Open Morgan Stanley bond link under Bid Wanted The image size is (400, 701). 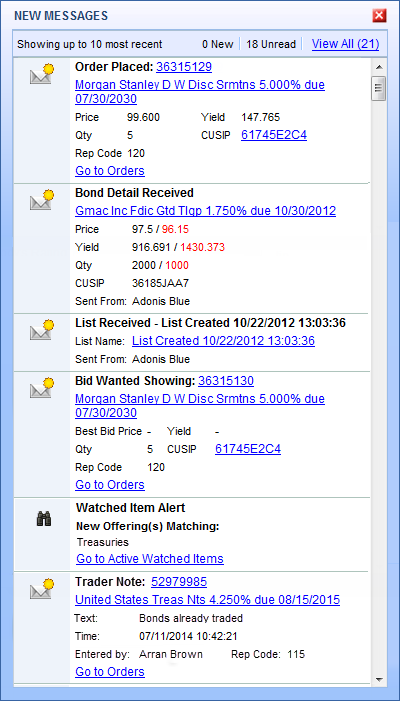click(200, 405)
